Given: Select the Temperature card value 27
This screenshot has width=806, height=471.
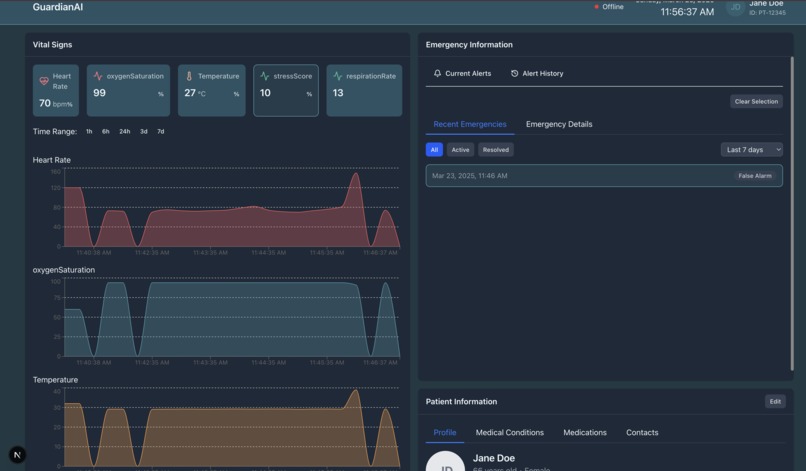Looking at the screenshot, I should 190,93.
